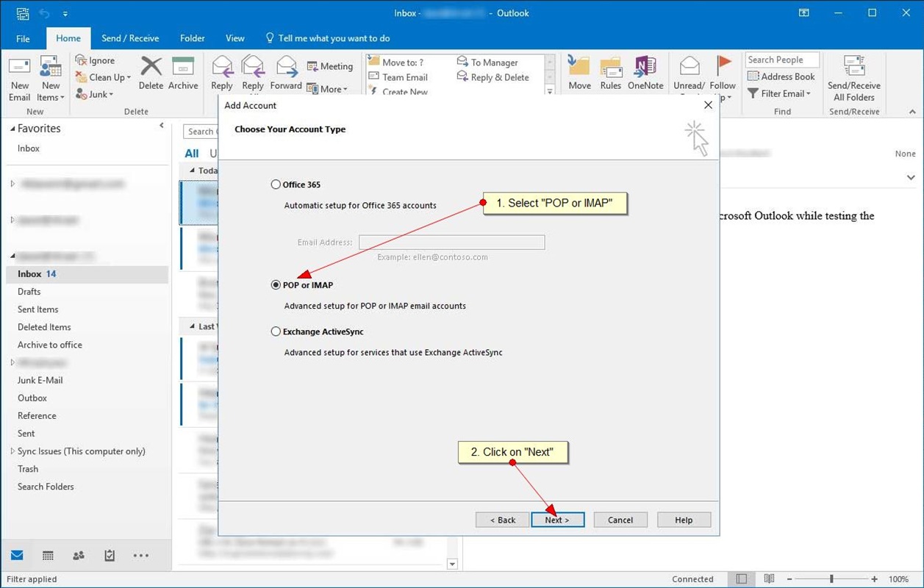
Task: Open the Search Folders item
Action: click(x=46, y=487)
